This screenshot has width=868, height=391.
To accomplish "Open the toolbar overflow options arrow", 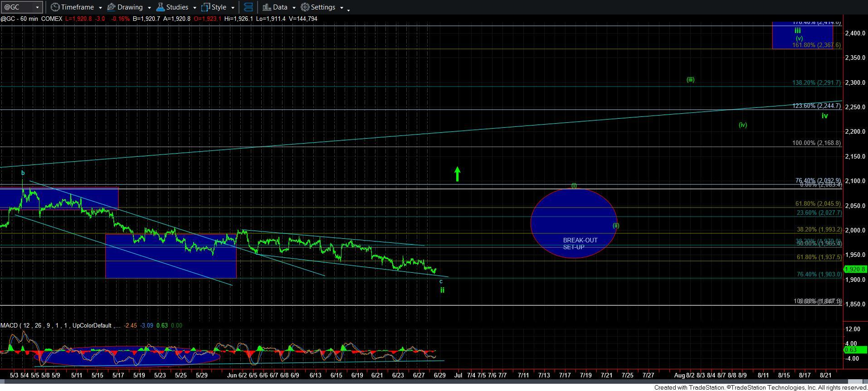I will pyautogui.click(x=348, y=10).
